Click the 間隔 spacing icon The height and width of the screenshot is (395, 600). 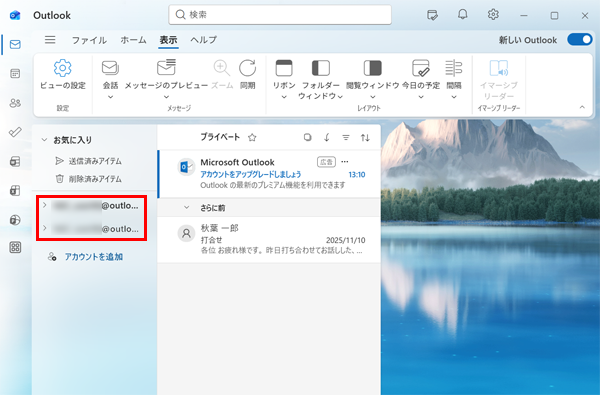pyautogui.click(x=454, y=68)
